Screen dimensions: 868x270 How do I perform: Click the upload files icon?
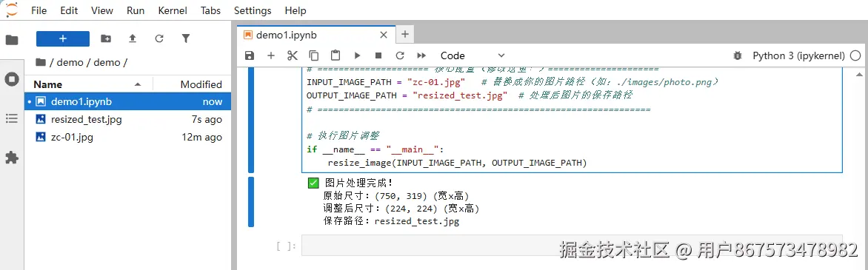133,38
